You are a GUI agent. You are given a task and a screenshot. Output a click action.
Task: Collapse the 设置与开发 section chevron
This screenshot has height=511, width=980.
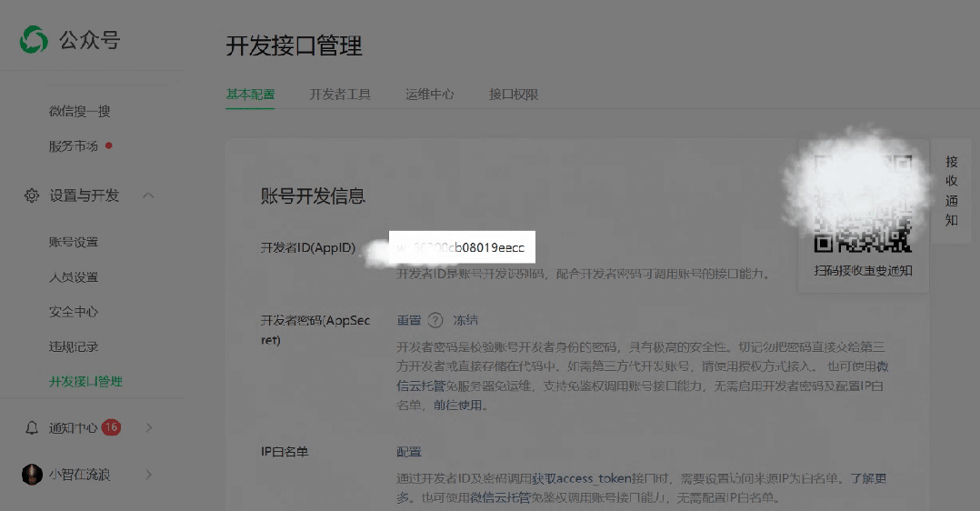148,195
